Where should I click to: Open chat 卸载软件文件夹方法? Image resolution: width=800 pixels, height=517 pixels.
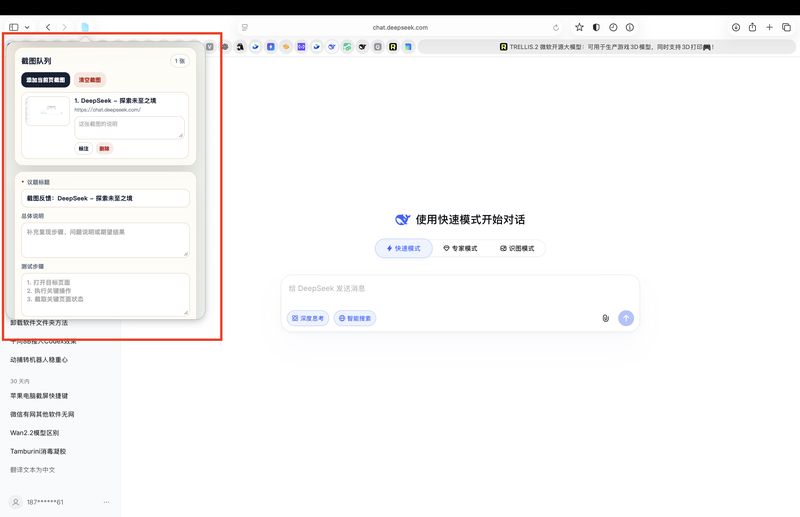[x=39, y=323]
